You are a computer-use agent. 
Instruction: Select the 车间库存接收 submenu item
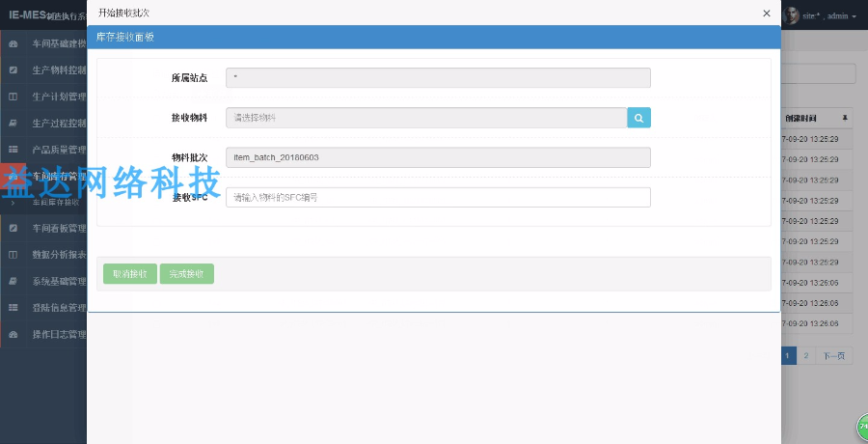coord(55,203)
